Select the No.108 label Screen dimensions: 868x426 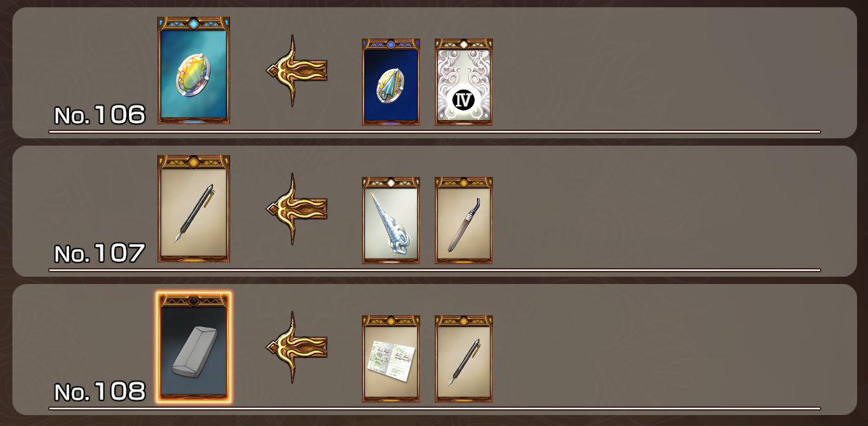click(x=100, y=392)
